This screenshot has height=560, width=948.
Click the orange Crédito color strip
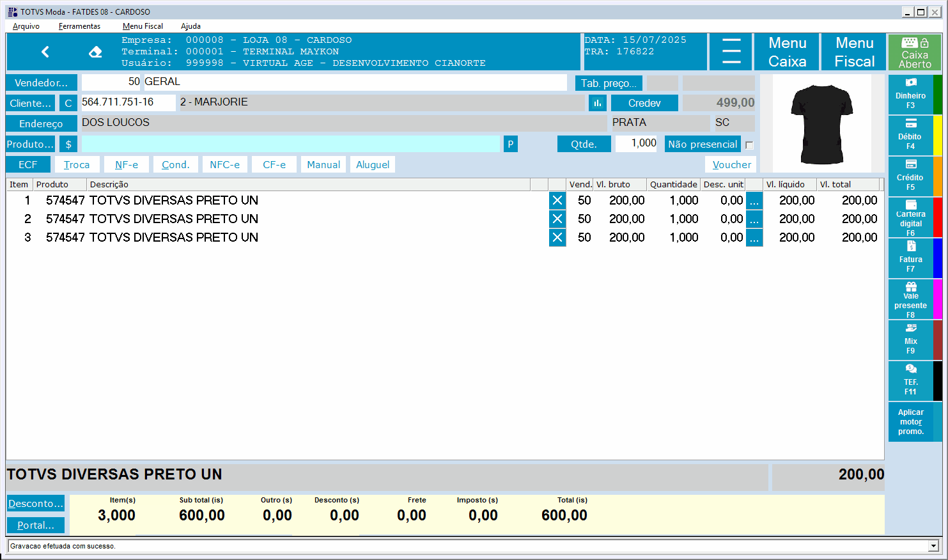tap(938, 176)
